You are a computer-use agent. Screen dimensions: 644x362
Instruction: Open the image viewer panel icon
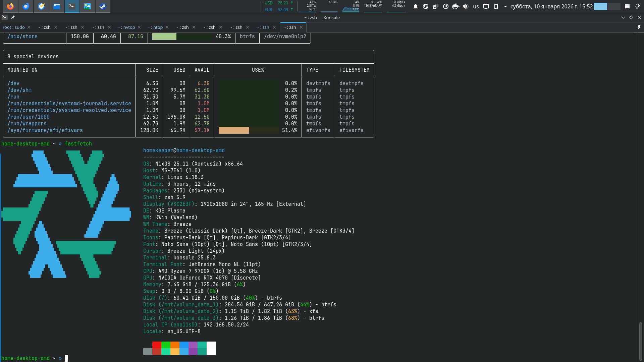[88, 6]
